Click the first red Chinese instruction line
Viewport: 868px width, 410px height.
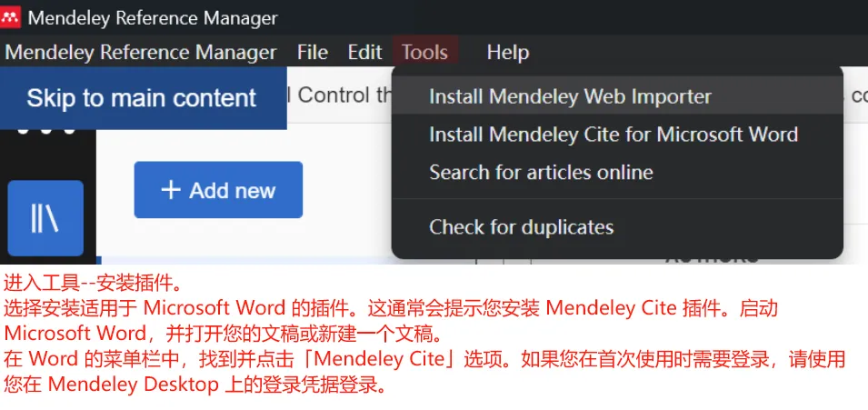pyautogui.click(x=93, y=283)
